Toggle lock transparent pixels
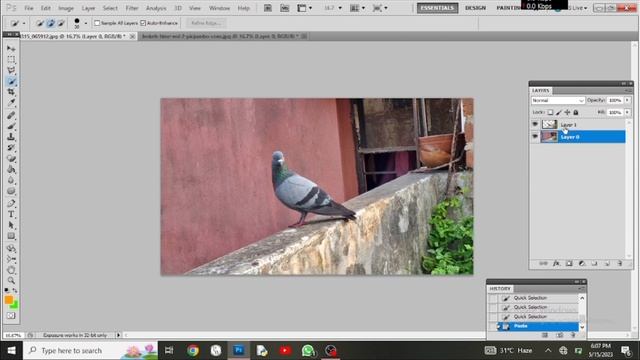Viewport: 640px width, 360px height. (x=550, y=112)
